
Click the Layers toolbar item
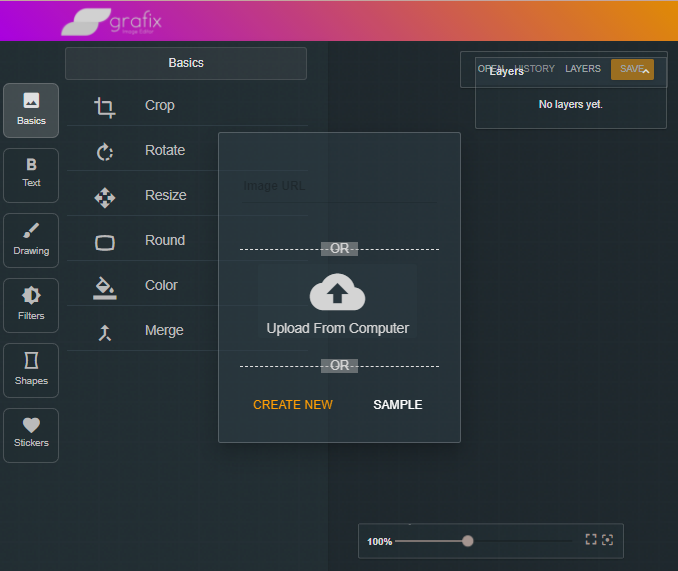[x=583, y=69]
